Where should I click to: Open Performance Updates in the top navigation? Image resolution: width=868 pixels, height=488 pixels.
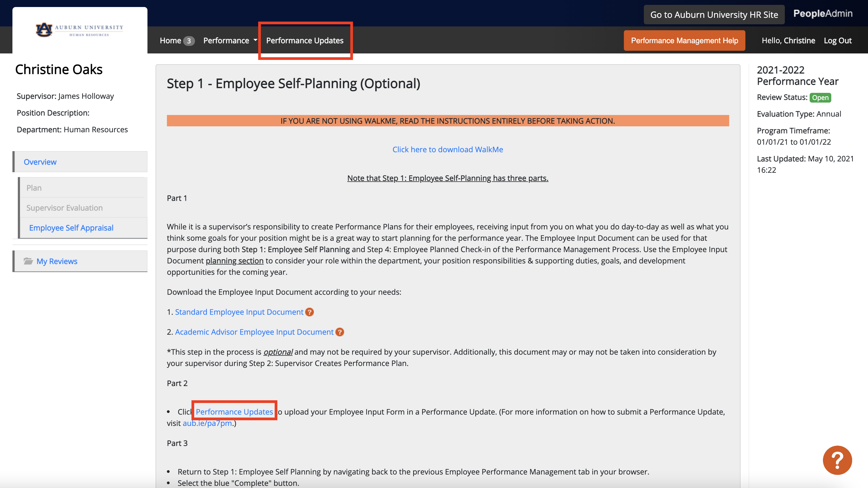(305, 40)
